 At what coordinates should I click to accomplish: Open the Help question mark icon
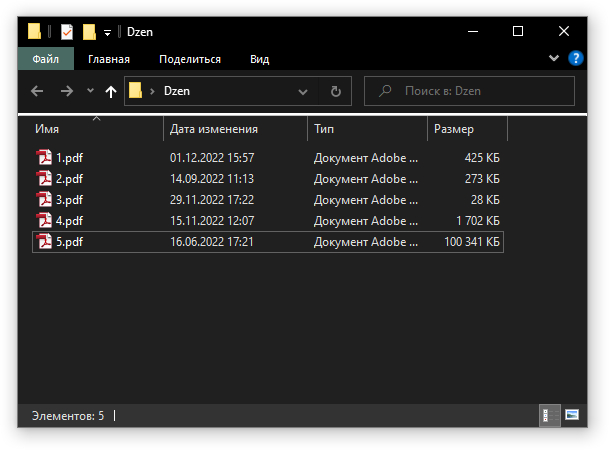[575, 59]
